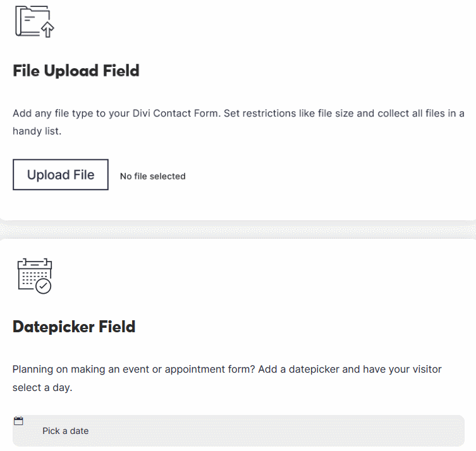The image size is (476, 451).
Task: Click the large calendar icon
Action: click(35, 276)
